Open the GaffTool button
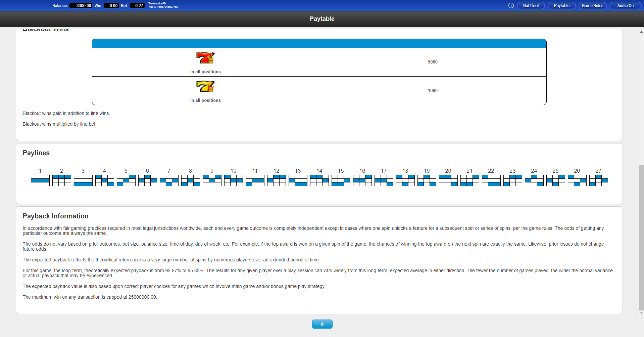The image size is (644, 337). [531, 5]
